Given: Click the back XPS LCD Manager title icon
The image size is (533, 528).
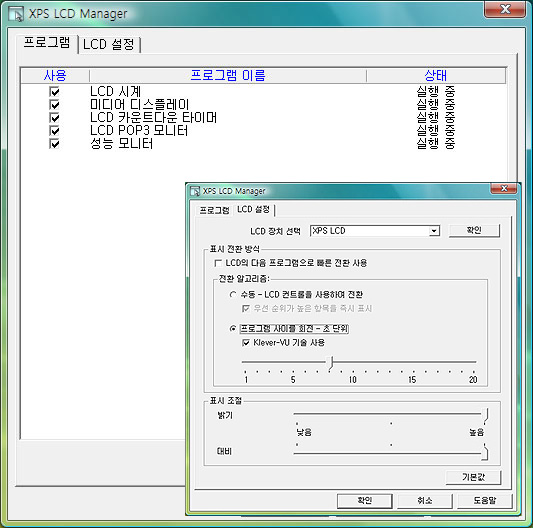Looking at the screenshot, I should click(x=16, y=14).
